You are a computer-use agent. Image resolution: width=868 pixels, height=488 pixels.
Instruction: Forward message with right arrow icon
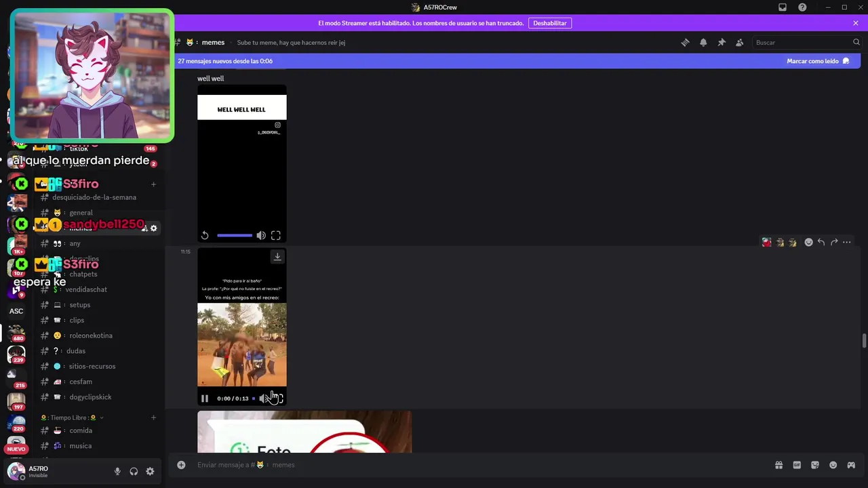click(833, 242)
